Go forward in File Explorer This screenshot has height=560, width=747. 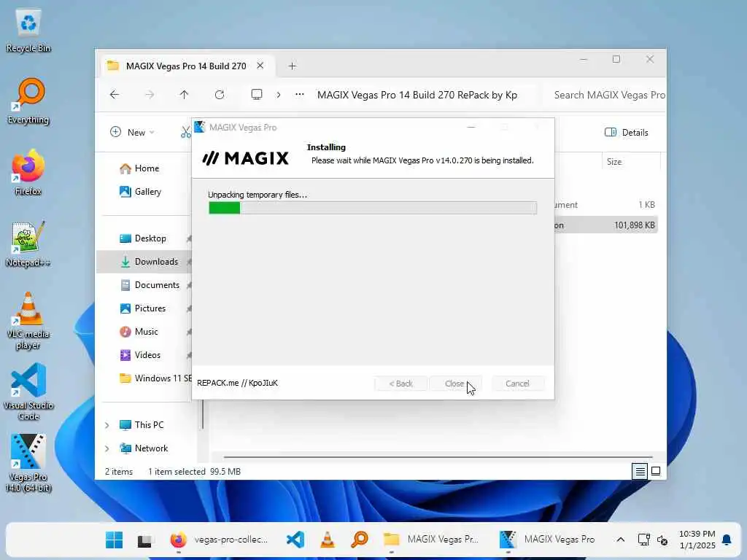pos(150,95)
